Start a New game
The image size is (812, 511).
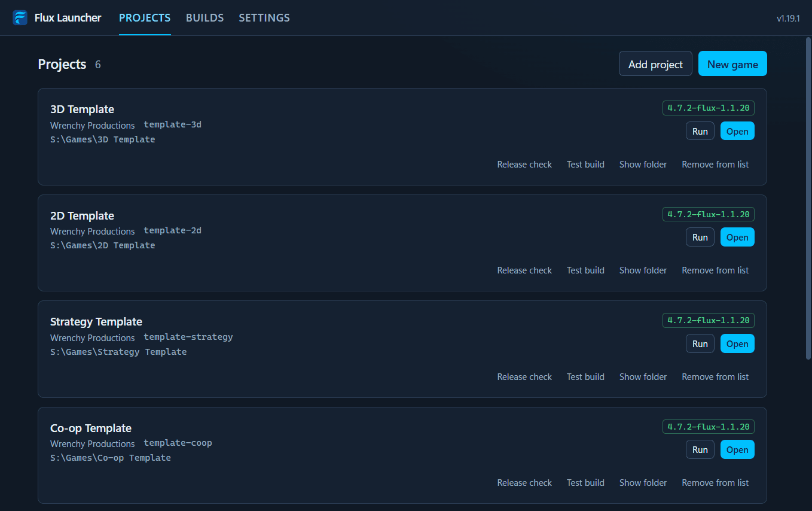732,64
